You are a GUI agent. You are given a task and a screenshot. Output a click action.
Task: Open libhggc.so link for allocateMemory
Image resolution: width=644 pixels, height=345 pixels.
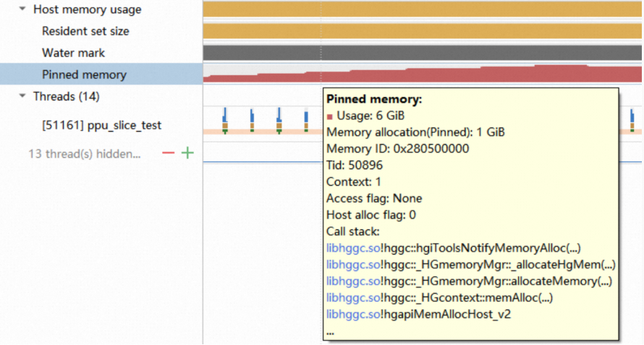pyautogui.click(x=353, y=281)
